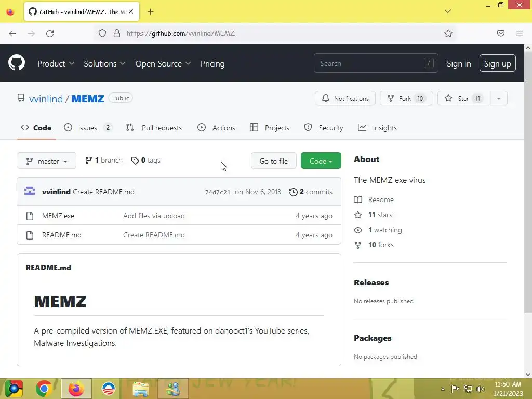Image resolution: width=532 pixels, height=399 pixels.
Task: Fork the repository with Fork button
Action: pyautogui.click(x=406, y=98)
